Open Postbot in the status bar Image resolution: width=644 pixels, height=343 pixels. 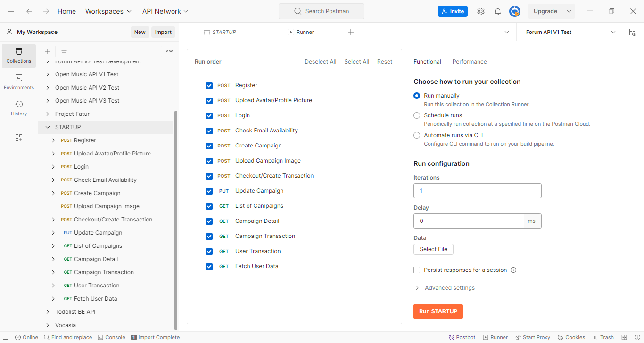coord(462,337)
